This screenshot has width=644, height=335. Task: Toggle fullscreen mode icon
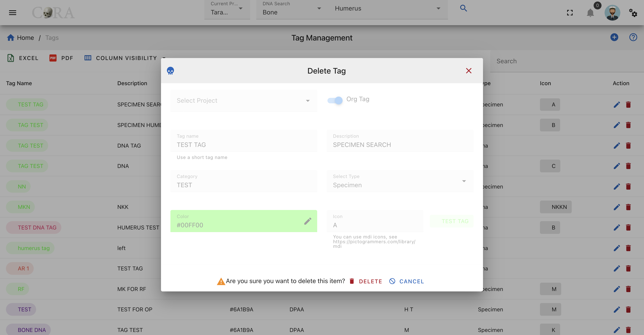click(x=570, y=13)
